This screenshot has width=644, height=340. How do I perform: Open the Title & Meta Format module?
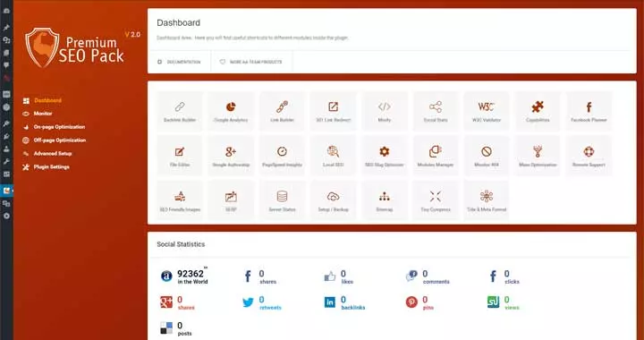click(x=487, y=200)
